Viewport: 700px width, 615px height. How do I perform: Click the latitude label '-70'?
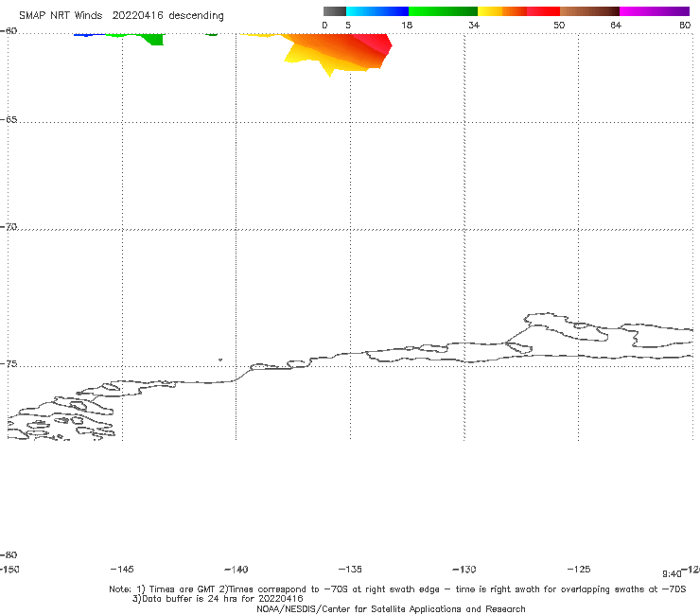(x=9, y=226)
